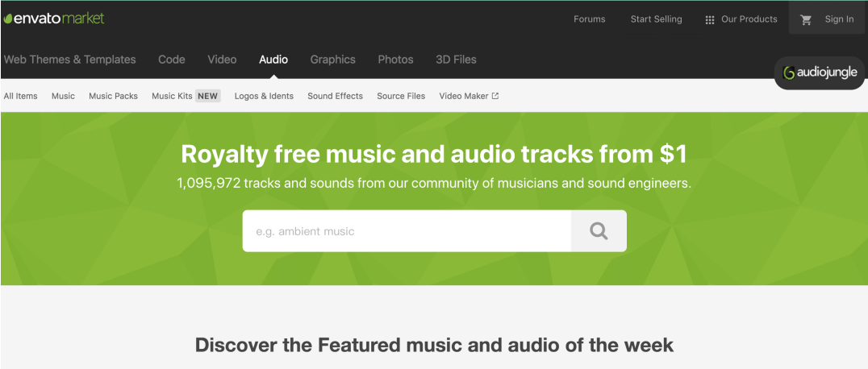Open the Photos category
The height and width of the screenshot is (369, 868).
pos(396,59)
